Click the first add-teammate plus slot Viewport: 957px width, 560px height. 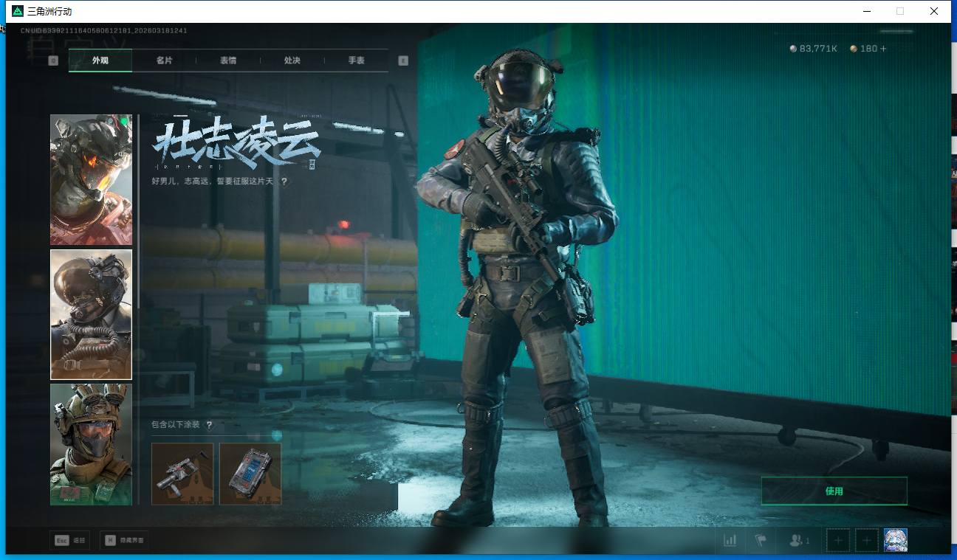point(838,540)
